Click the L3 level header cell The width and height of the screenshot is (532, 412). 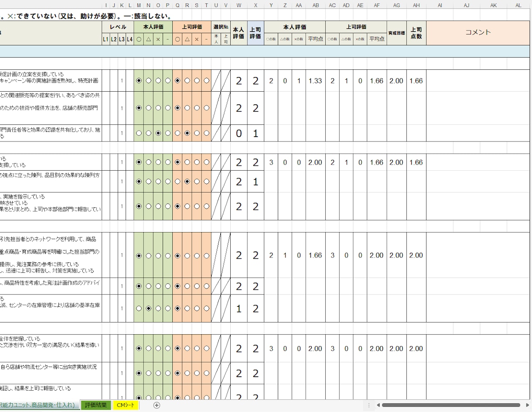(x=122, y=39)
